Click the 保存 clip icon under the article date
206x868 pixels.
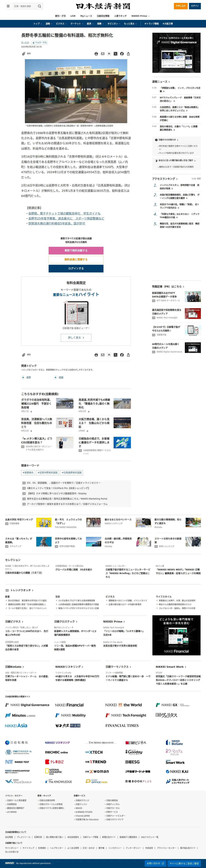(x=24, y=54)
